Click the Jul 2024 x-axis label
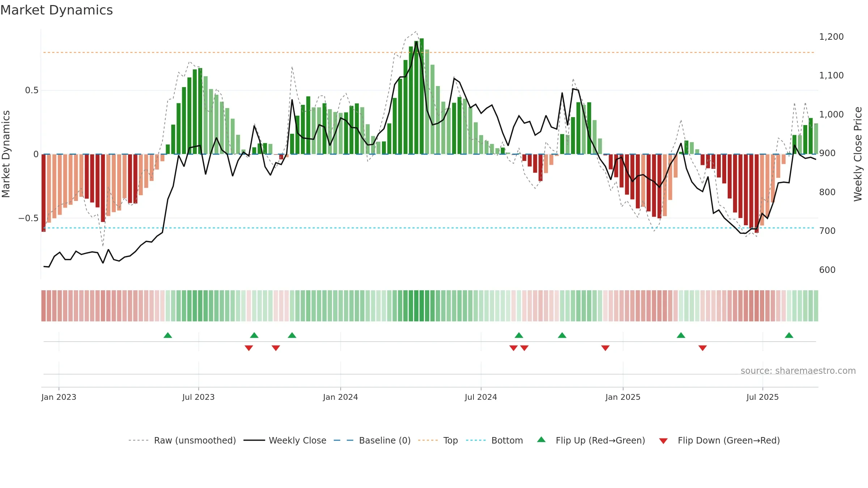 (481, 397)
